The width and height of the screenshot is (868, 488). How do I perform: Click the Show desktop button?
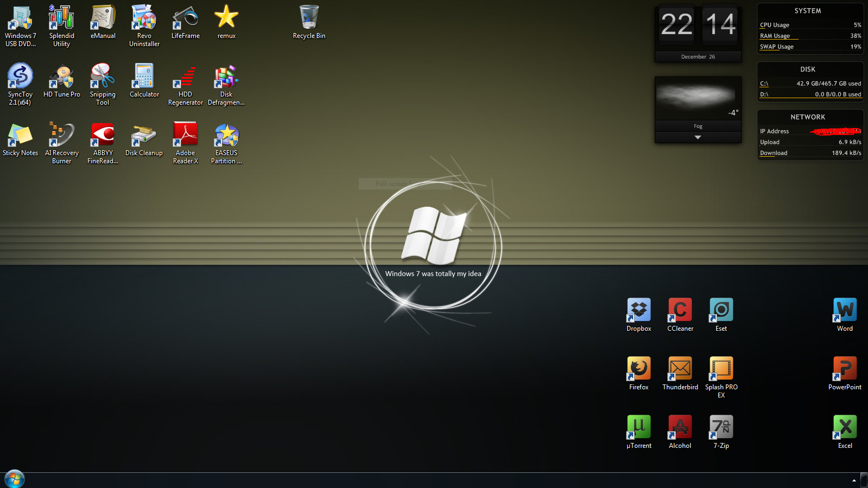864,480
